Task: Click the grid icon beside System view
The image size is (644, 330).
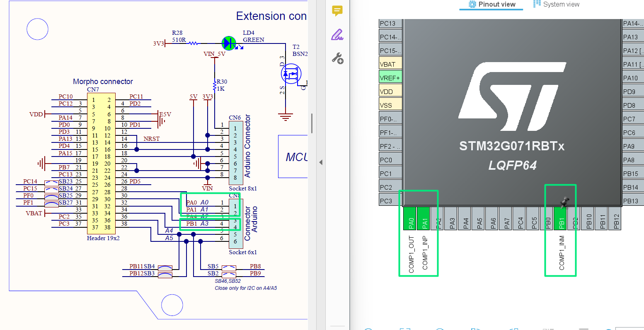Action: tap(537, 4)
